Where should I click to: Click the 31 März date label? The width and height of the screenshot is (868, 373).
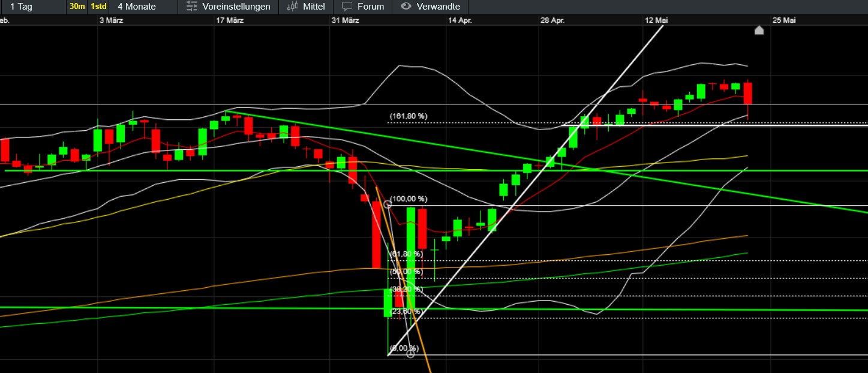pyautogui.click(x=345, y=20)
